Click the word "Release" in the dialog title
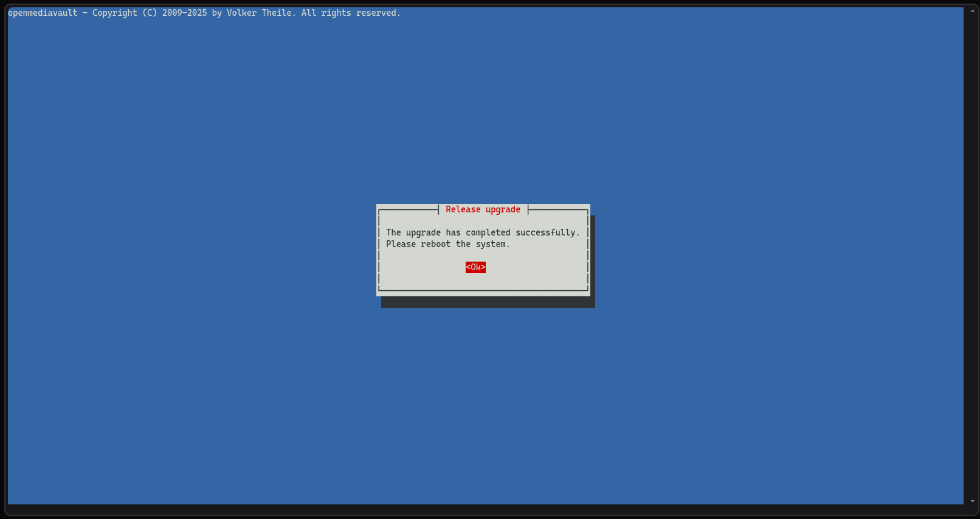Viewport: 980px width, 519px height. [463, 209]
